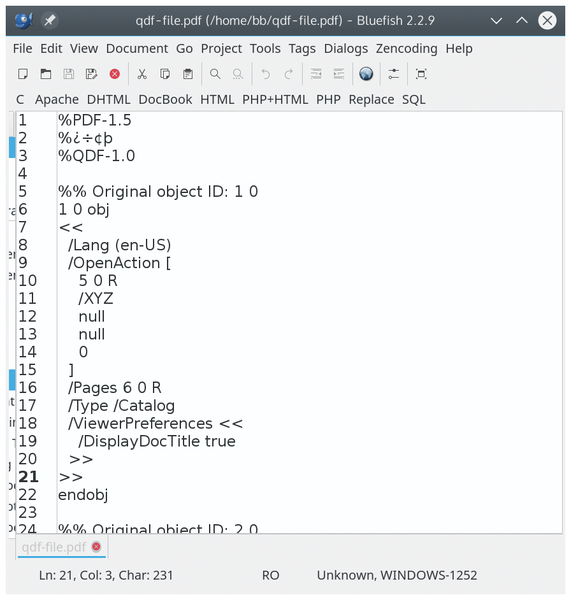
Task: Open the Document menu
Action: (137, 49)
